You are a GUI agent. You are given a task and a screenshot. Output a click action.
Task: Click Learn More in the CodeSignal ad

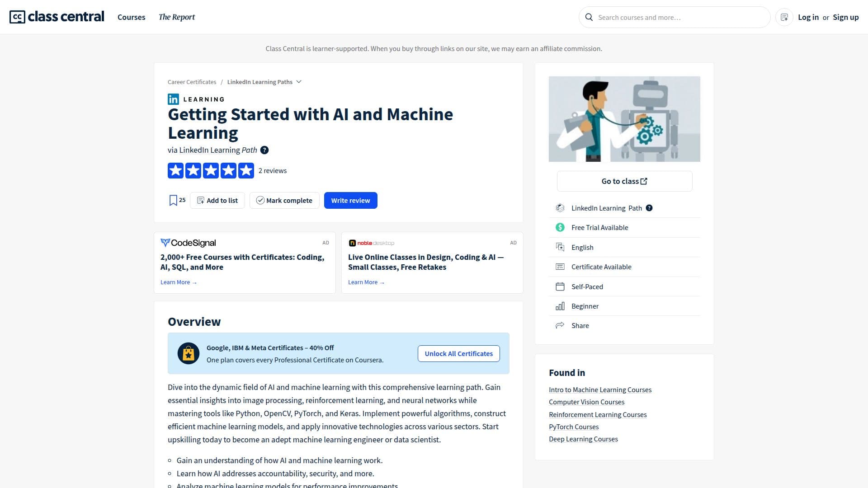point(179,282)
